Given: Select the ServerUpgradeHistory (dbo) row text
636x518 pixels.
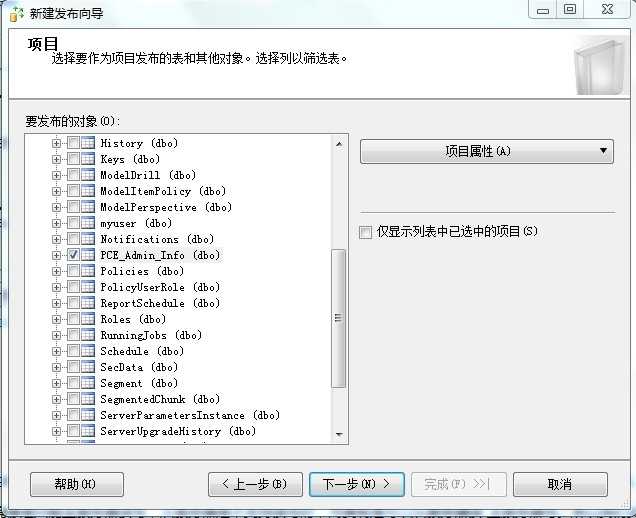Looking at the screenshot, I should 178,431.
